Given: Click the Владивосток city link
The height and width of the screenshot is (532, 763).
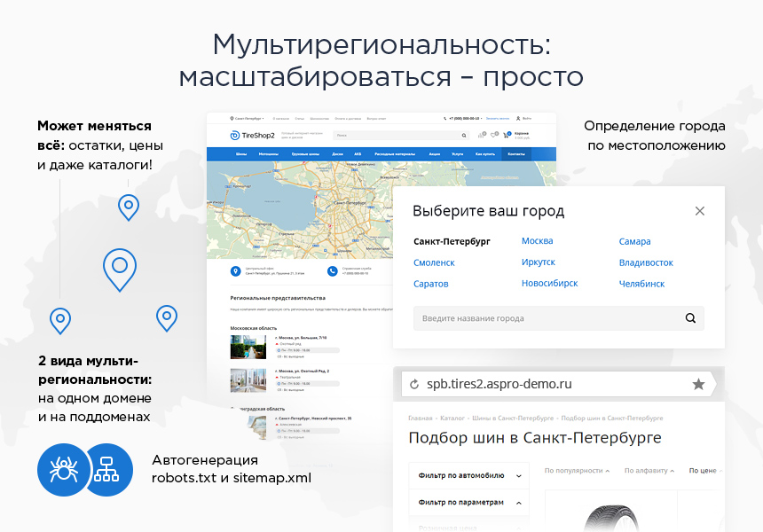Looking at the screenshot, I should [x=647, y=262].
